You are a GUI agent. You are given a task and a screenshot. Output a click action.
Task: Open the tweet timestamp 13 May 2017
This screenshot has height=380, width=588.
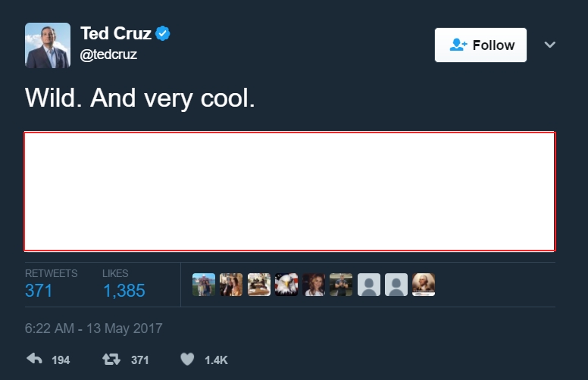tap(94, 329)
